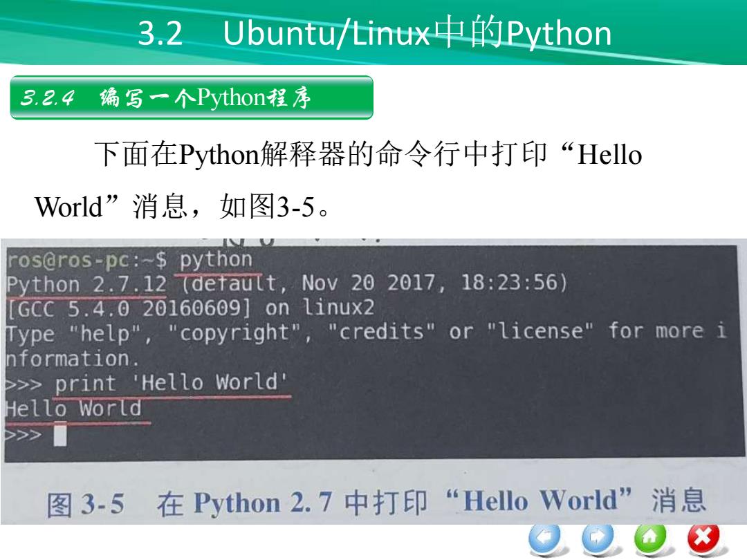This screenshot has height=560, width=747.
Task: Go to home via green house icon
Action: [651, 539]
